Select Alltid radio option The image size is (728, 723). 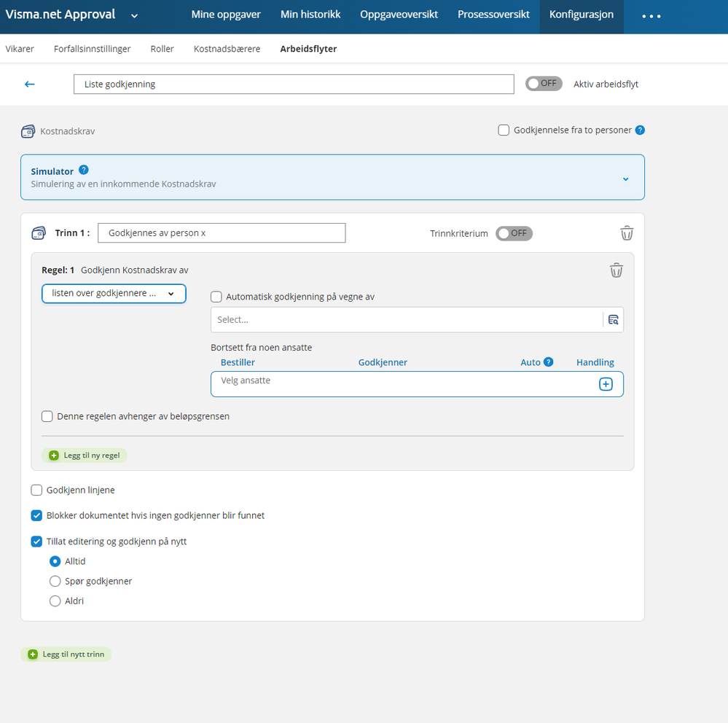pos(55,561)
